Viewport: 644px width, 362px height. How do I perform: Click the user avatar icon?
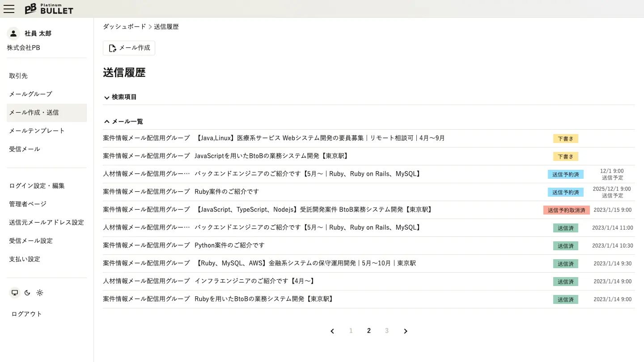(13, 34)
